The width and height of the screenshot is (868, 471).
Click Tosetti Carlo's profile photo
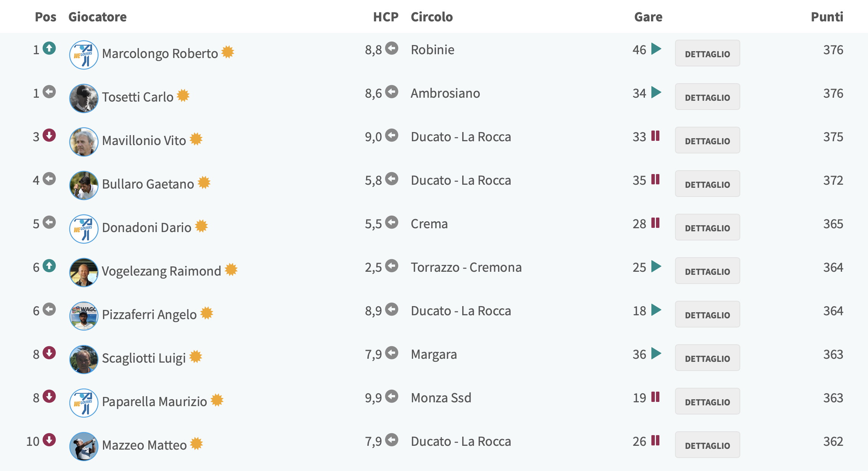tap(84, 98)
